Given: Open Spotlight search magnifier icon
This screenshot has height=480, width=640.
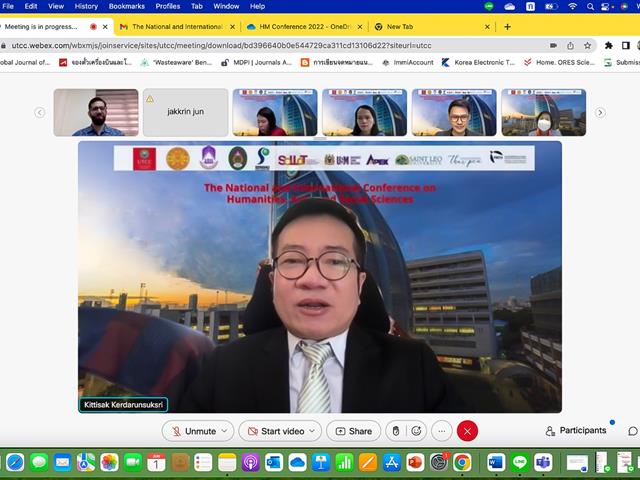Looking at the screenshot, I should (590, 6).
